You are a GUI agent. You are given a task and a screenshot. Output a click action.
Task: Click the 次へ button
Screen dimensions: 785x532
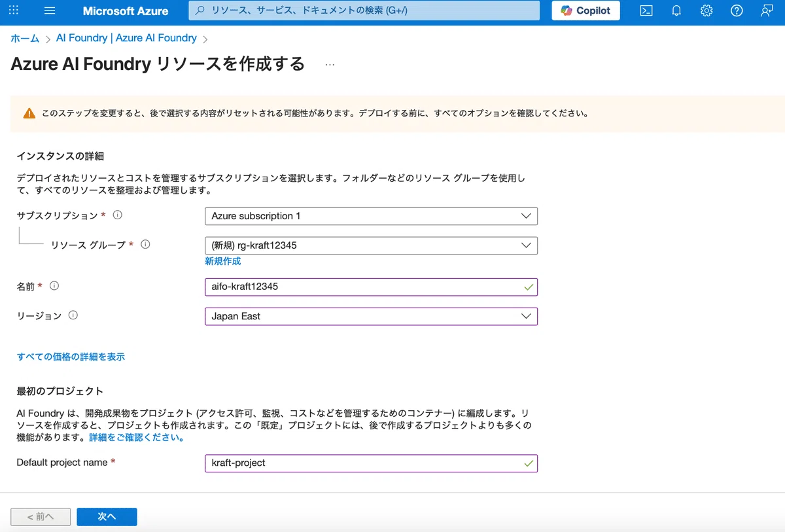[x=107, y=516]
